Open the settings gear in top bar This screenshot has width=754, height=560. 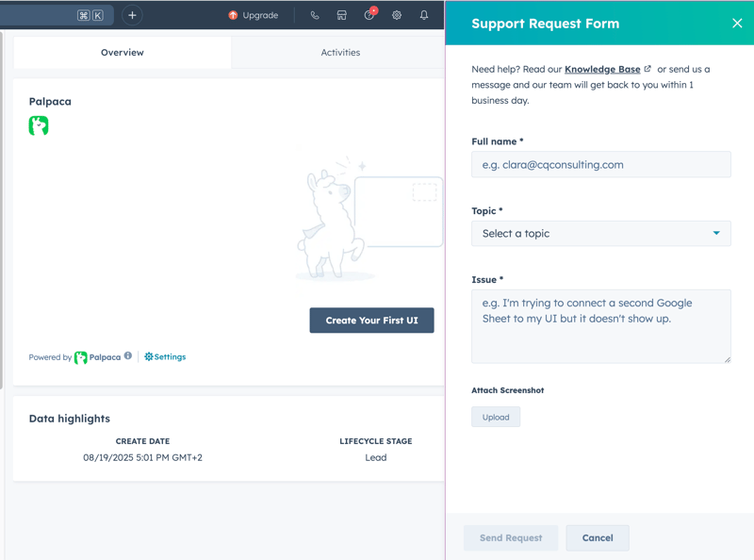click(397, 15)
